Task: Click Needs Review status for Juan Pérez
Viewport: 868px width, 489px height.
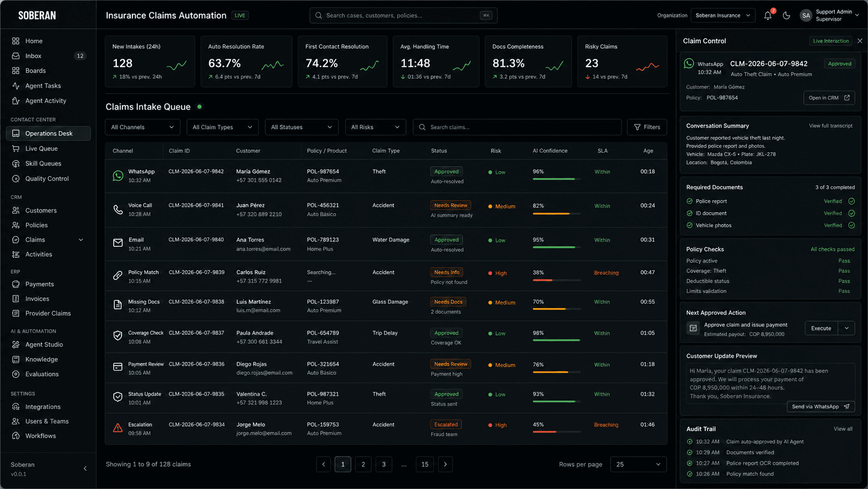Action: [x=451, y=205]
